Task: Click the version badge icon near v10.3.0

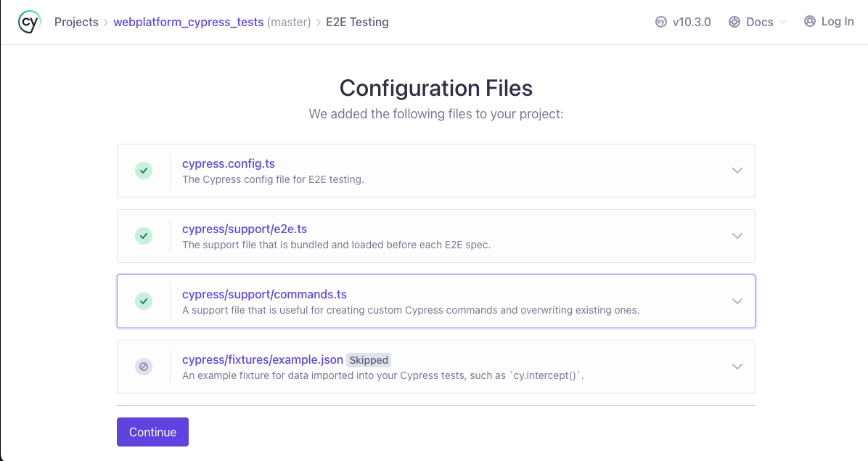Action: [x=660, y=22]
